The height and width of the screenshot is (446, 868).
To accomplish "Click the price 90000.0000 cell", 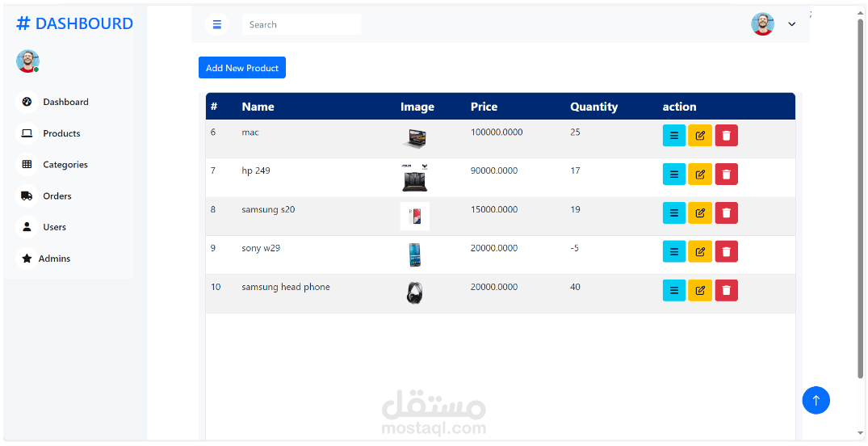I will coord(494,170).
